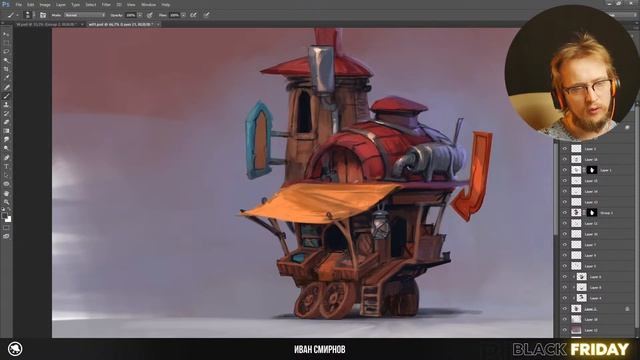The image size is (640, 360).
Task: Open the brush preset picker
Action: tap(28, 15)
